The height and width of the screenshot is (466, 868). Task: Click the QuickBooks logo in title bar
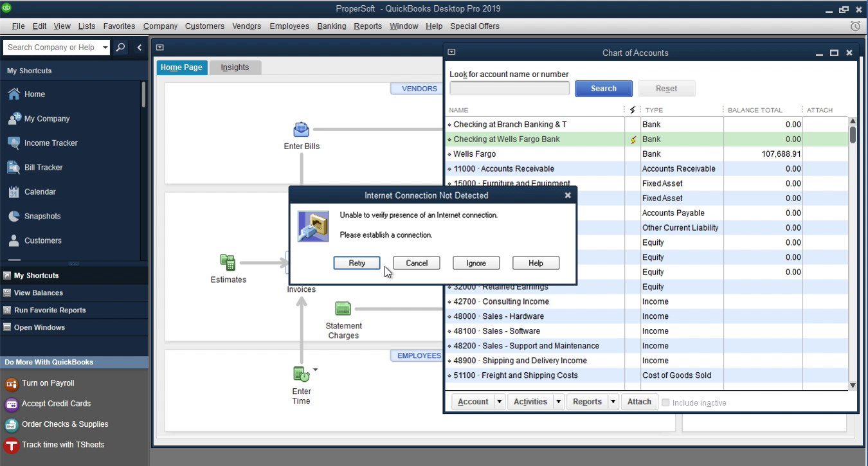click(7, 8)
